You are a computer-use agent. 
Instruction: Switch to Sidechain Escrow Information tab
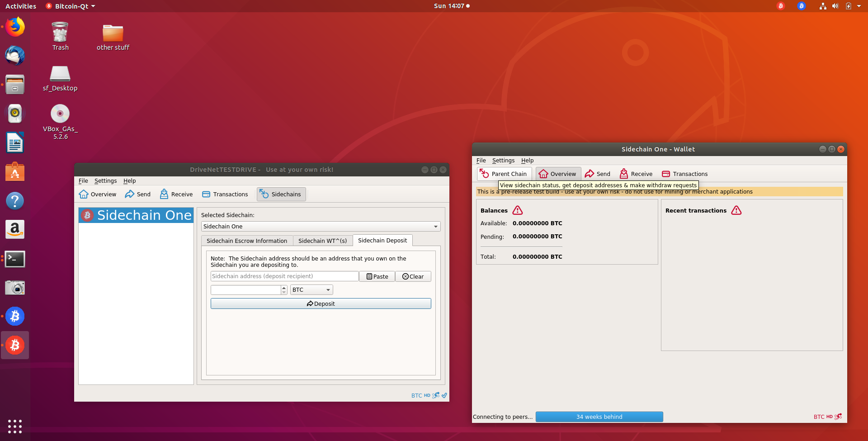(247, 241)
